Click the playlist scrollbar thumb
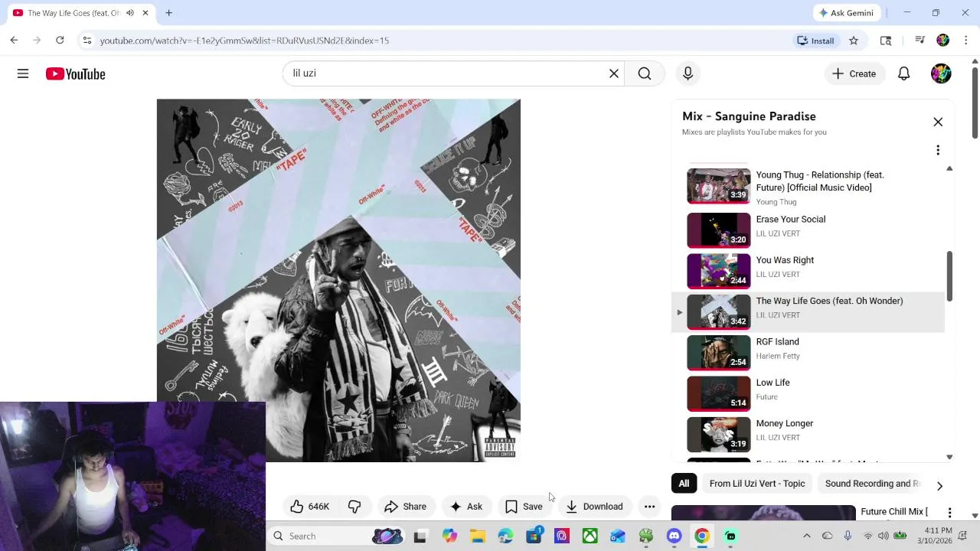 coord(949,275)
